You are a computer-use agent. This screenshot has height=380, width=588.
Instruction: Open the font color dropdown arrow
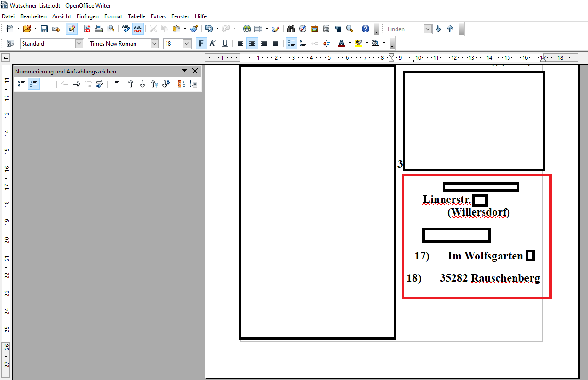[350, 43]
